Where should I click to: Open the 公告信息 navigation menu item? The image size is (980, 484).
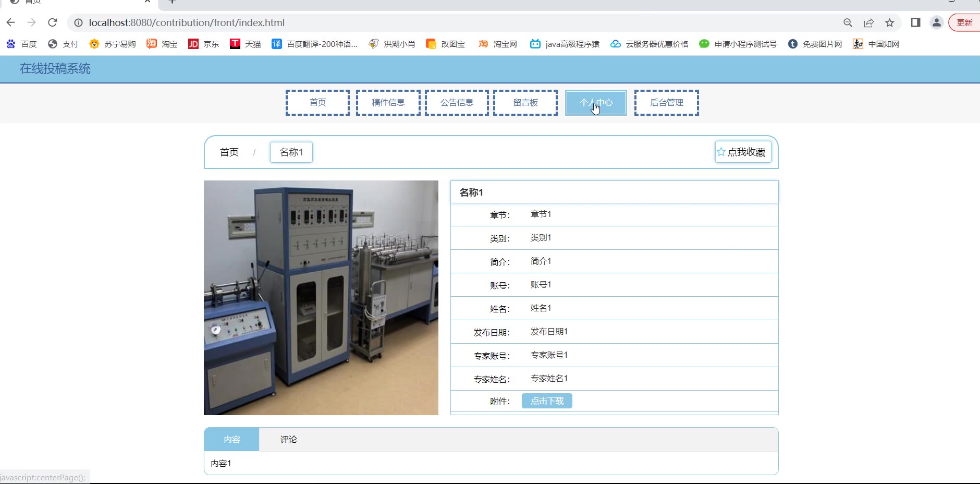coord(457,103)
